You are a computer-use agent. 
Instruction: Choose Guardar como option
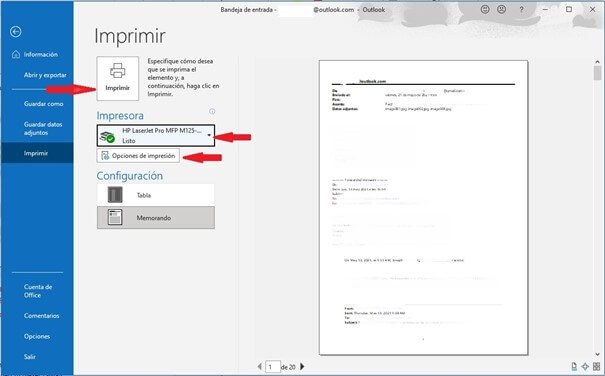point(44,103)
